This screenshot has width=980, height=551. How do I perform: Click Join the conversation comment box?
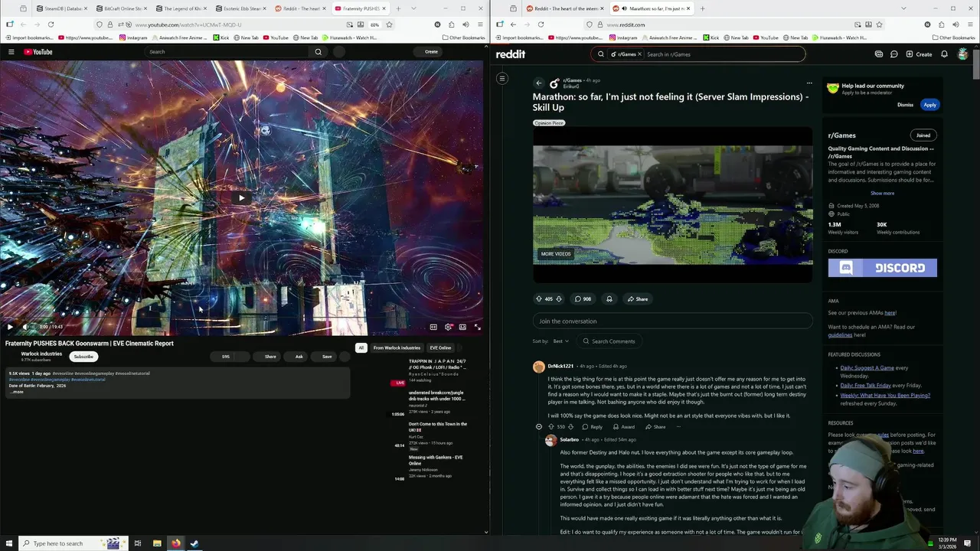point(672,321)
